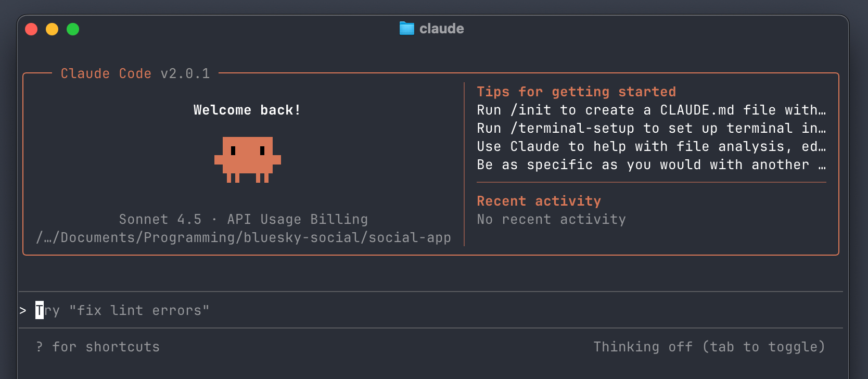
Task: Click the green maximize window button
Action: pos(73,29)
